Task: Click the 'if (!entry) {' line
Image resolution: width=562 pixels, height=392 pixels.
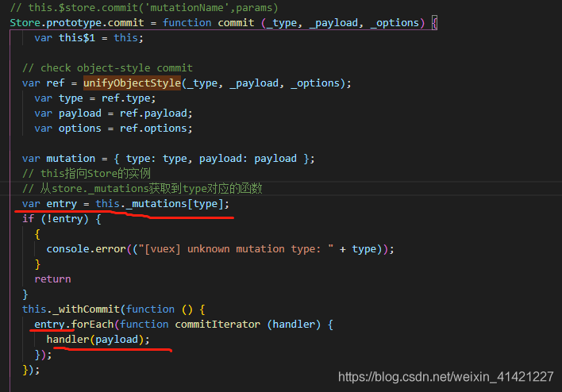Action: (x=62, y=219)
